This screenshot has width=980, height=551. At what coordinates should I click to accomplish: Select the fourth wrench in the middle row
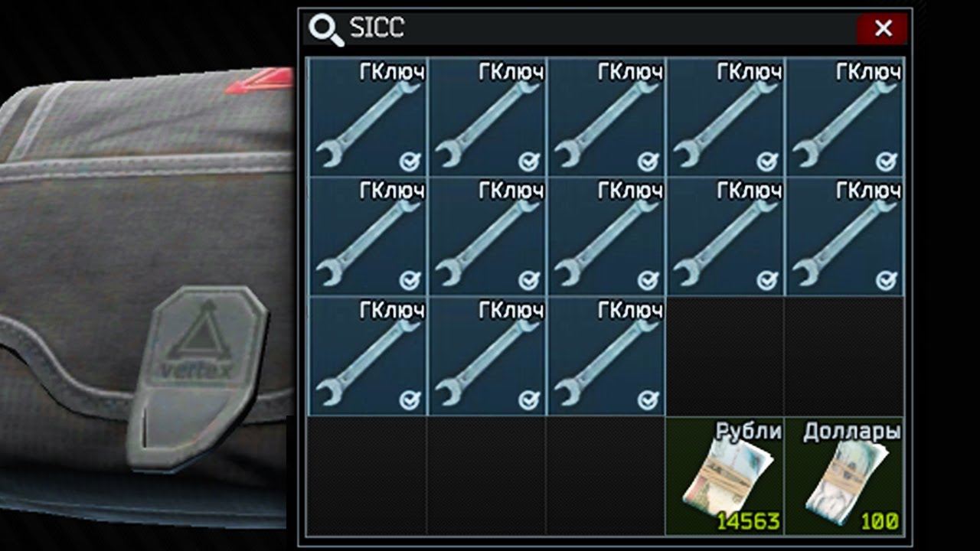tap(725, 236)
